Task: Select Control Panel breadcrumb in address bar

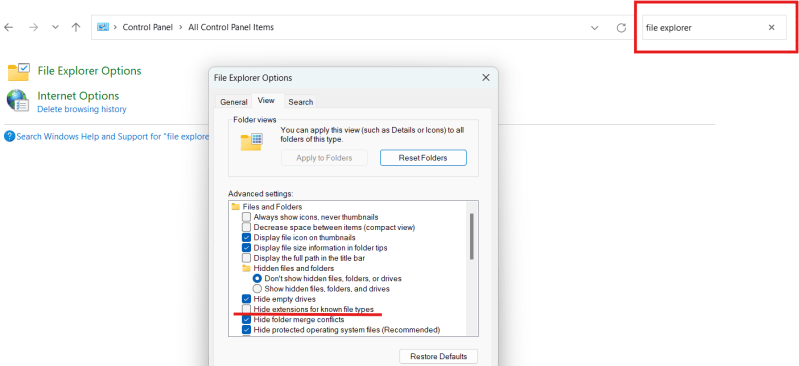Action: pyautogui.click(x=148, y=28)
